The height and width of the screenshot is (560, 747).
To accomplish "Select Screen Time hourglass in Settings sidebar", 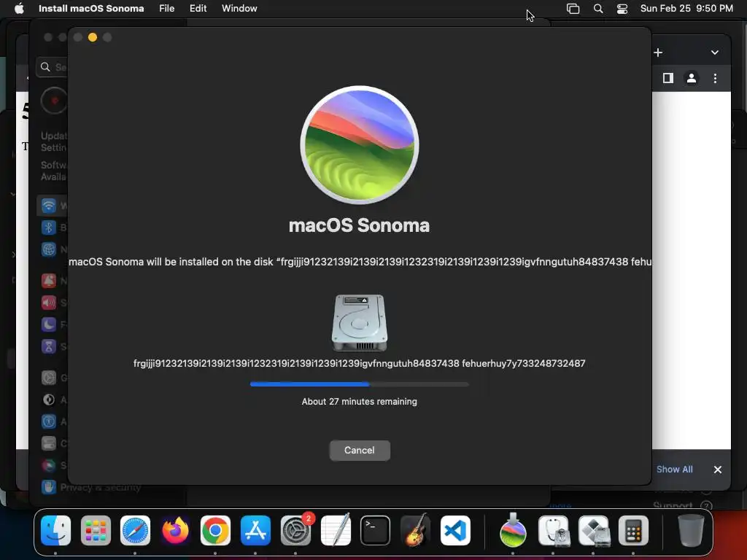I will point(49,346).
